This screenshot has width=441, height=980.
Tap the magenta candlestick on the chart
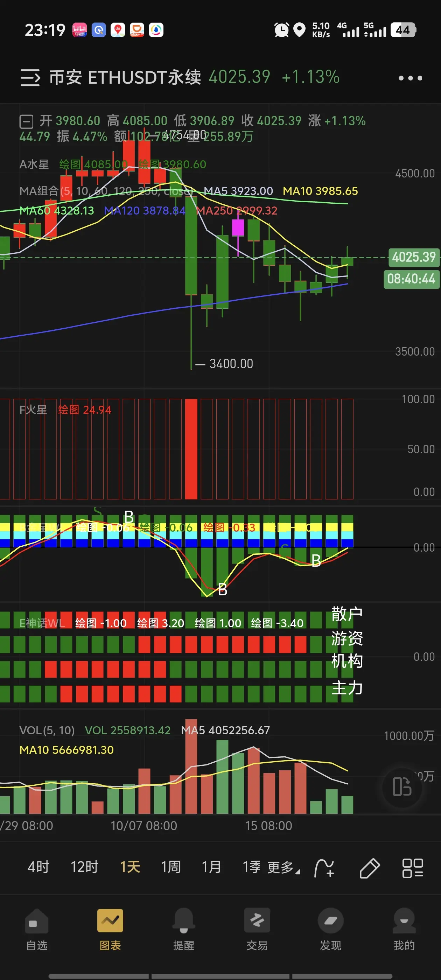(238, 228)
